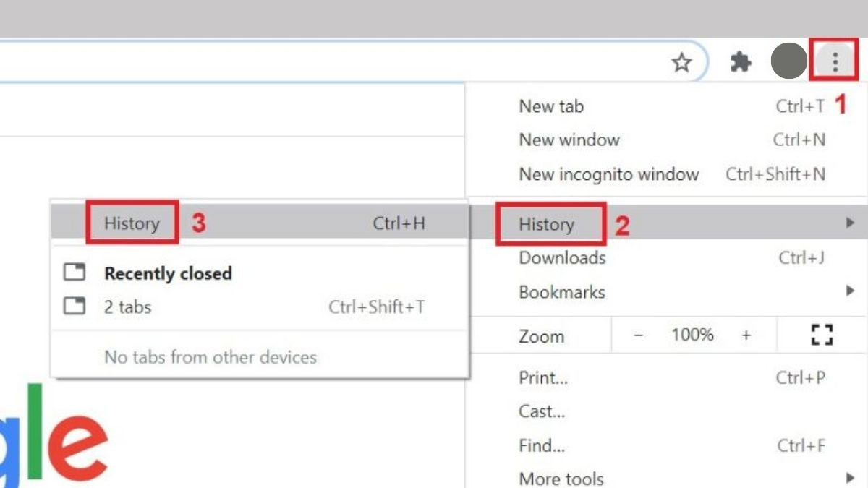Select New incognito window
Viewport: 868px width, 488px height.
click(x=608, y=174)
